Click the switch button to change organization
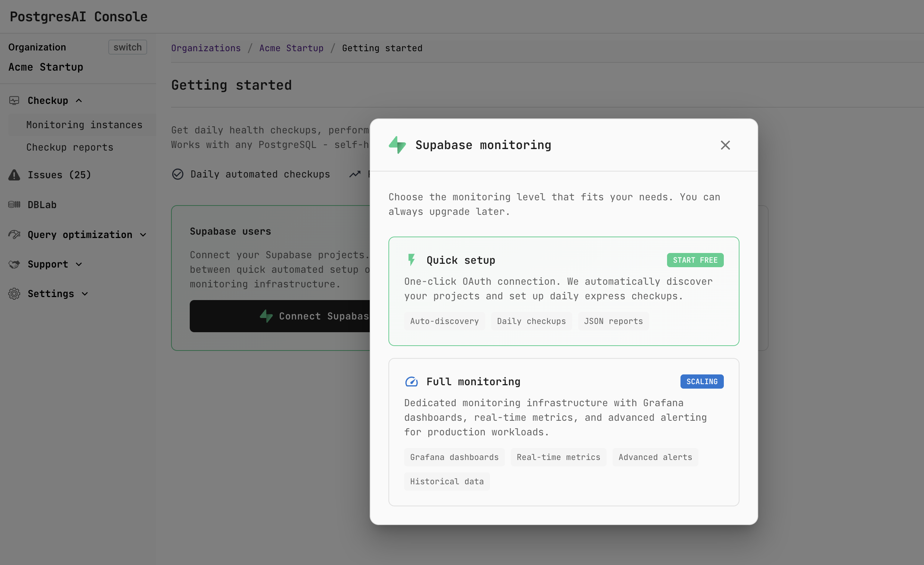924x565 pixels. [x=127, y=47]
